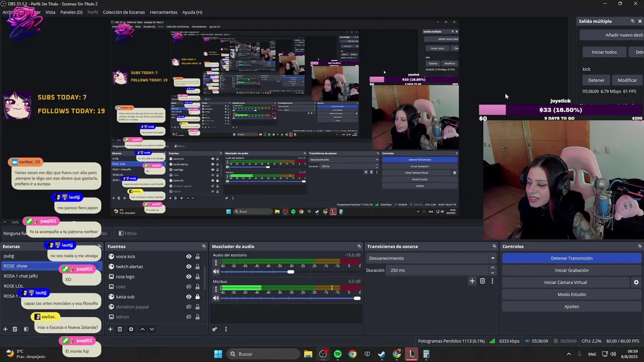Open advanced audio properties gears icon in mixer

tap(214, 329)
